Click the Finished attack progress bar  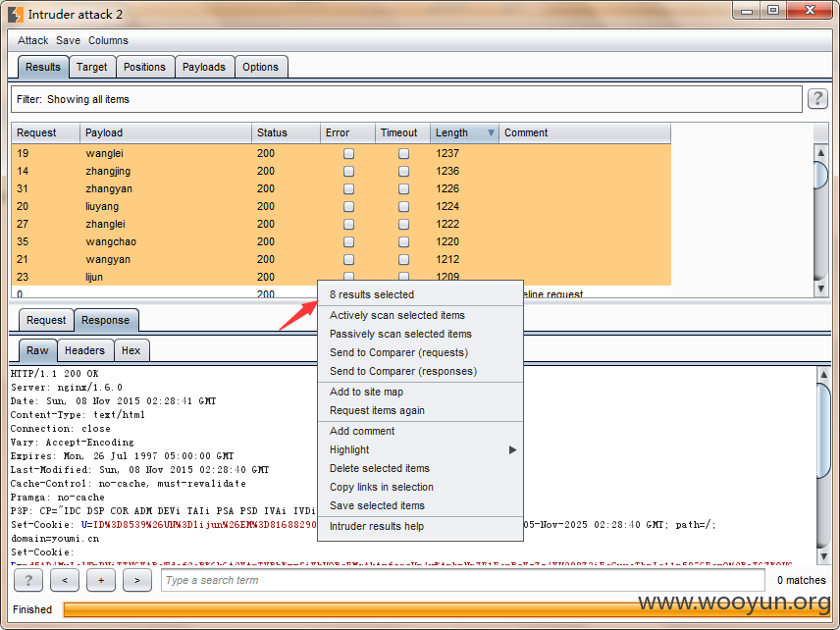[447, 609]
